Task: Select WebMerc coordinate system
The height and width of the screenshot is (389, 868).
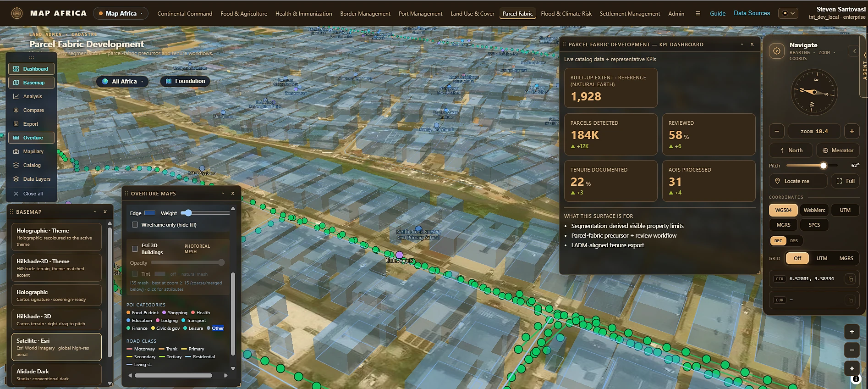Action: point(814,210)
